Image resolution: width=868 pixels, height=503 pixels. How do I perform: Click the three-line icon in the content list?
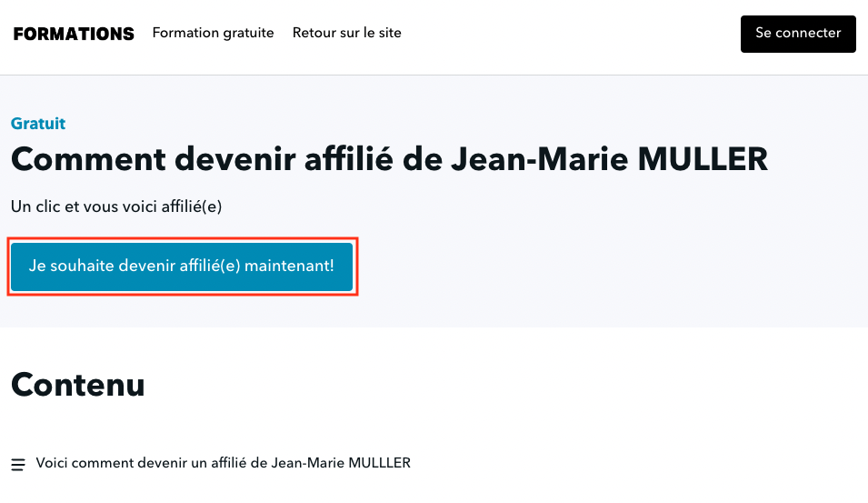[18, 465]
